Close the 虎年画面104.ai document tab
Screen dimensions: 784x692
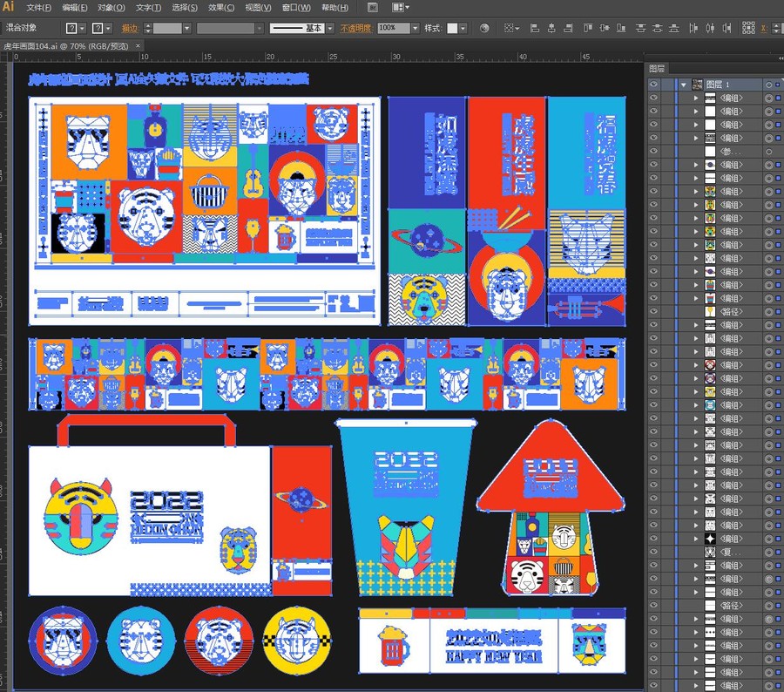click(138, 45)
